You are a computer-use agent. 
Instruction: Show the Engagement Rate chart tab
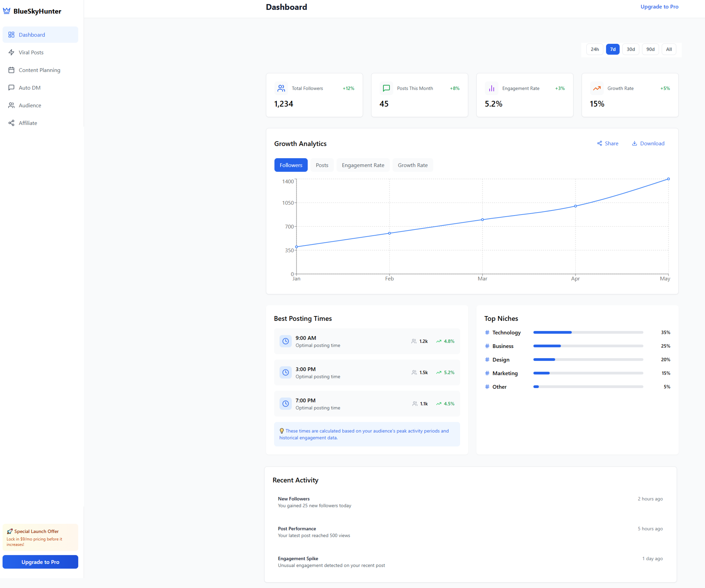(363, 165)
